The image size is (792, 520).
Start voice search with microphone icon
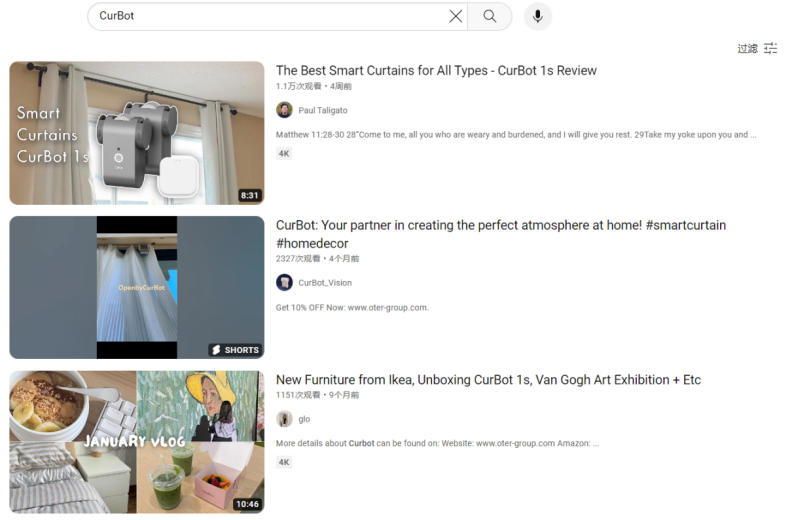(538, 16)
